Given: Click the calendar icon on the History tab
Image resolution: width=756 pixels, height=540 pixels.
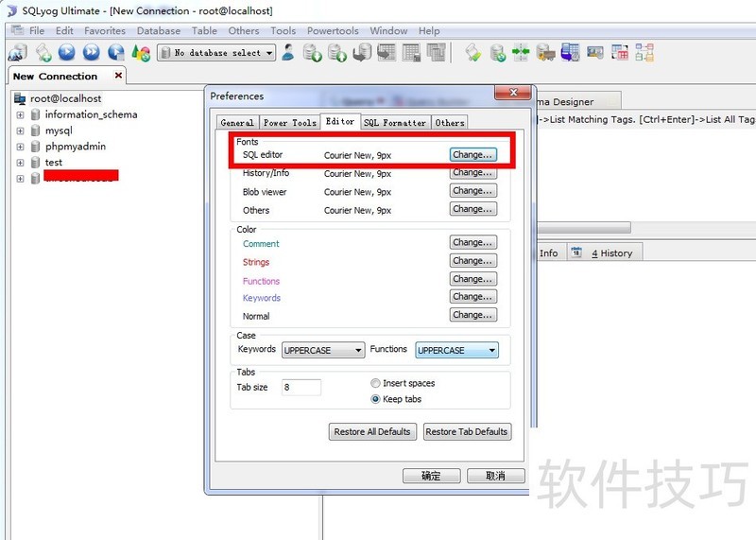Looking at the screenshot, I should (576, 253).
